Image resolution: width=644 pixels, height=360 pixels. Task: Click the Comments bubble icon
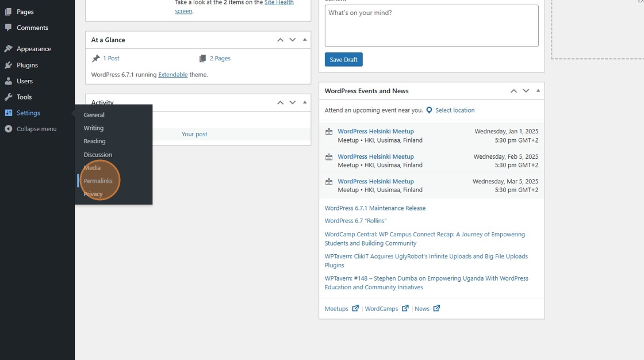pos(8,28)
